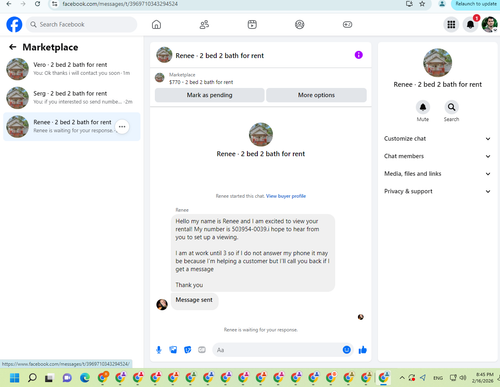Open browser profile icon
Screen dimensions: 500x387
point(442,4)
